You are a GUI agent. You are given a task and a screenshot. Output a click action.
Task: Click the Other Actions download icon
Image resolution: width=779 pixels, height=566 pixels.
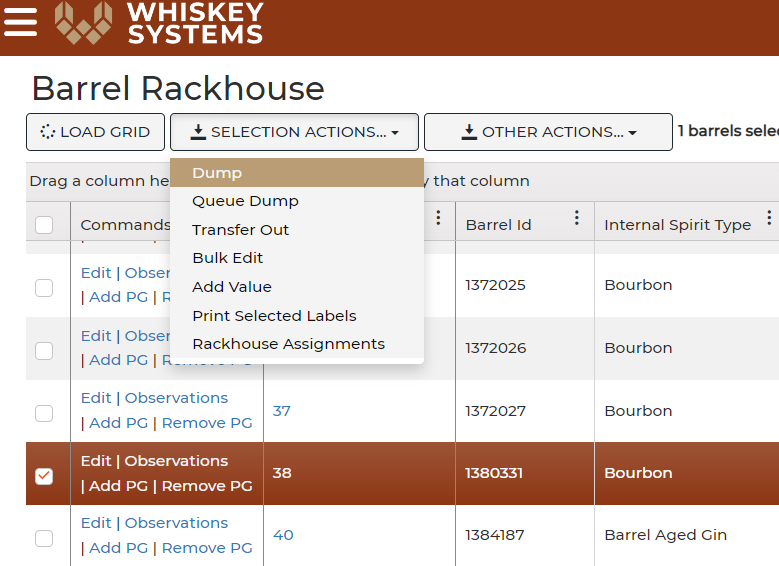point(469,132)
